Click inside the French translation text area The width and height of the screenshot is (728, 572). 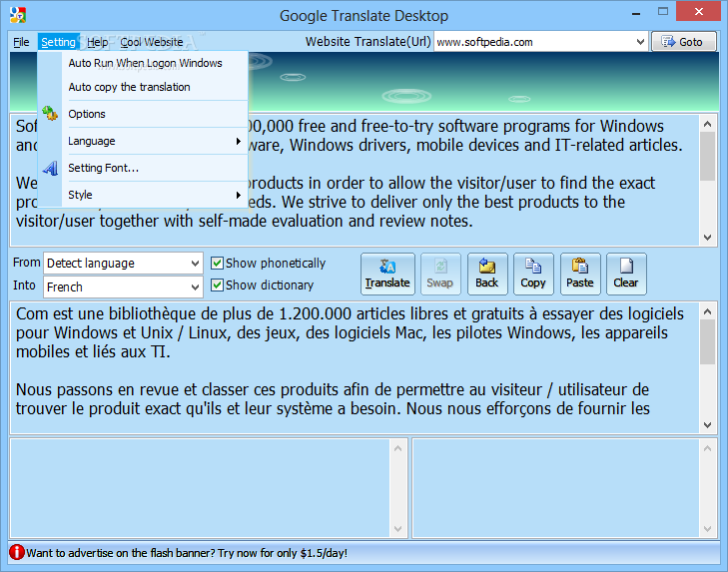355,367
